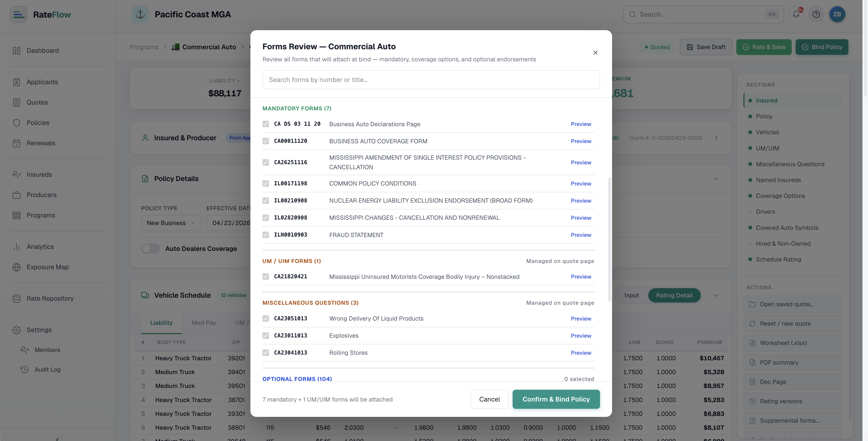The width and height of the screenshot is (868, 441).
Task: Toggle checkbox for IL00210908 form
Action: coord(266,201)
